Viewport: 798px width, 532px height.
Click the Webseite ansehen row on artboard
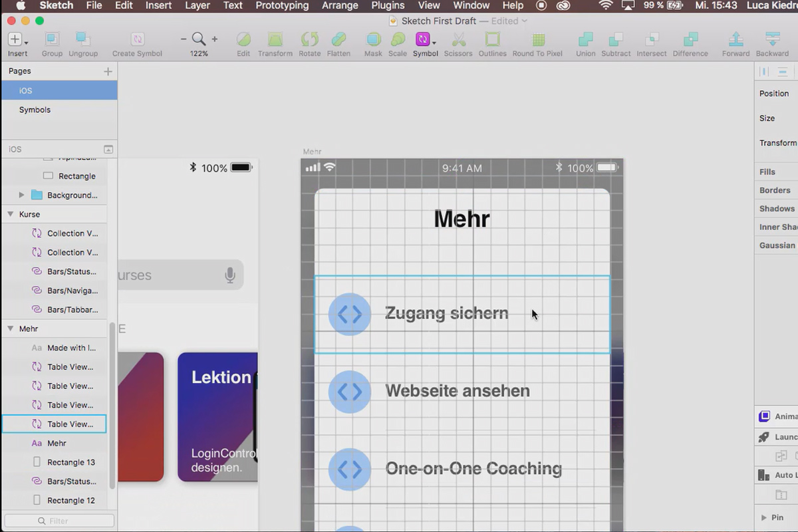click(x=462, y=391)
